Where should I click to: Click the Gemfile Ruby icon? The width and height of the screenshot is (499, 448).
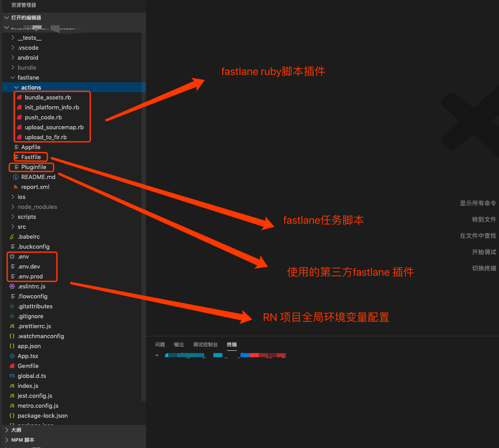(12, 366)
